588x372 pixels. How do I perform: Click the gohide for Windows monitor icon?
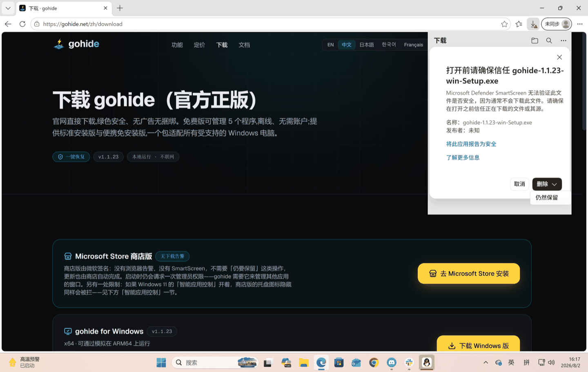[x=68, y=331]
